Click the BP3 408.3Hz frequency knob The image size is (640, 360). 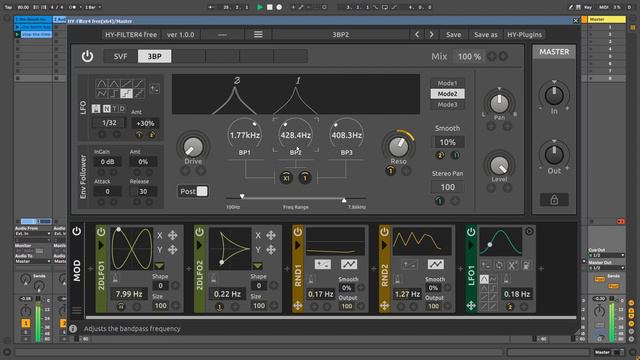click(347, 135)
